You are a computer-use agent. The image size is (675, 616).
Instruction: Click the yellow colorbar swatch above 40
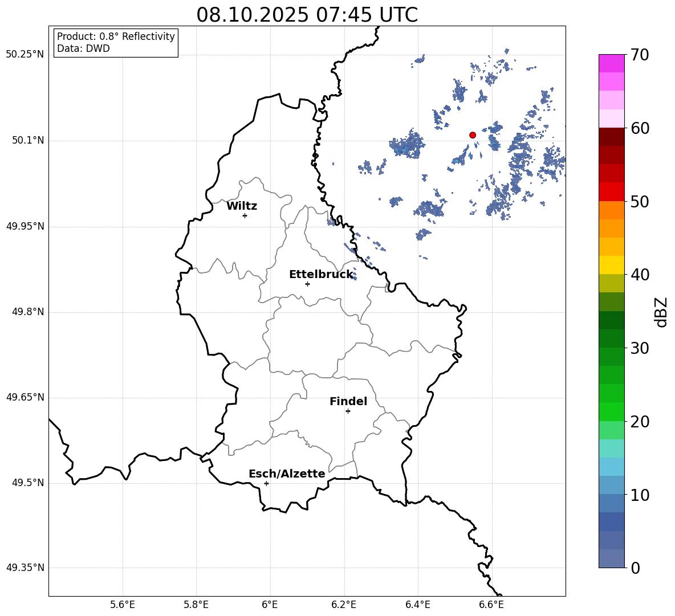(x=612, y=265)
